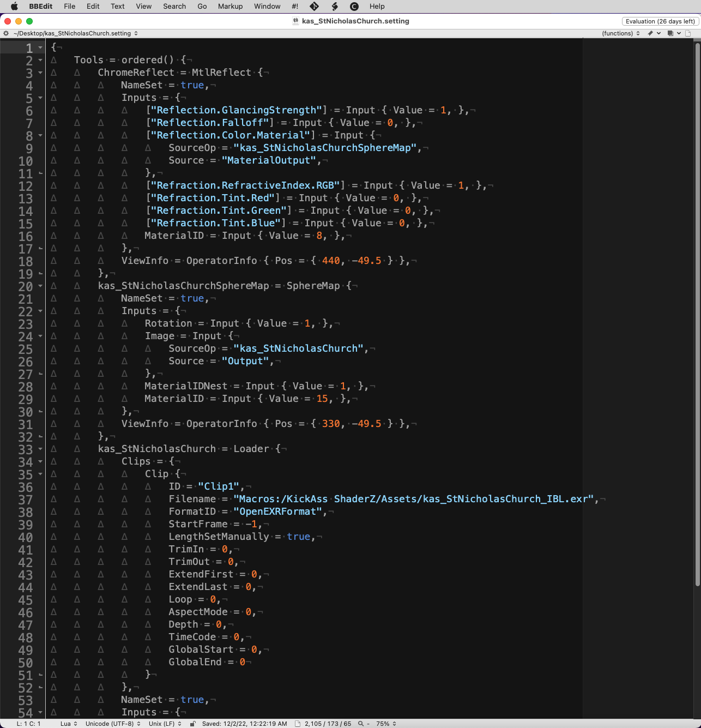Collapse the ChromeReflect fold at line 3
The width and height of the screenshot is (701, 728).
40,73
